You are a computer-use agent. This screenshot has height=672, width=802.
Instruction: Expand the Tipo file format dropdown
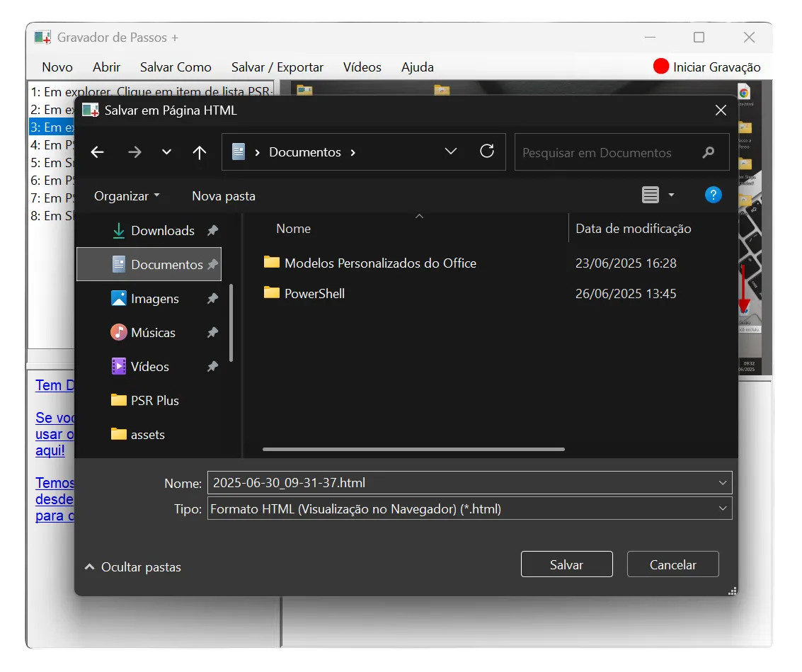click(722, 508)
